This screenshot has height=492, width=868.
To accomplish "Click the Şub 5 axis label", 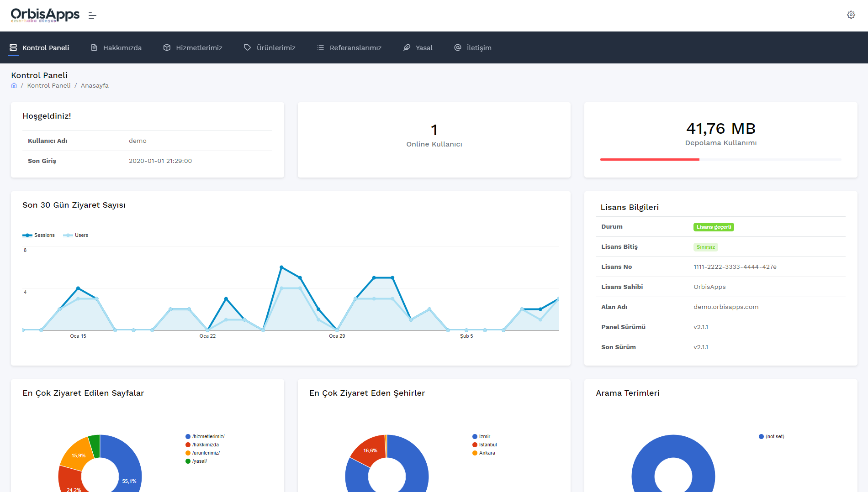I will coord(466,336).
